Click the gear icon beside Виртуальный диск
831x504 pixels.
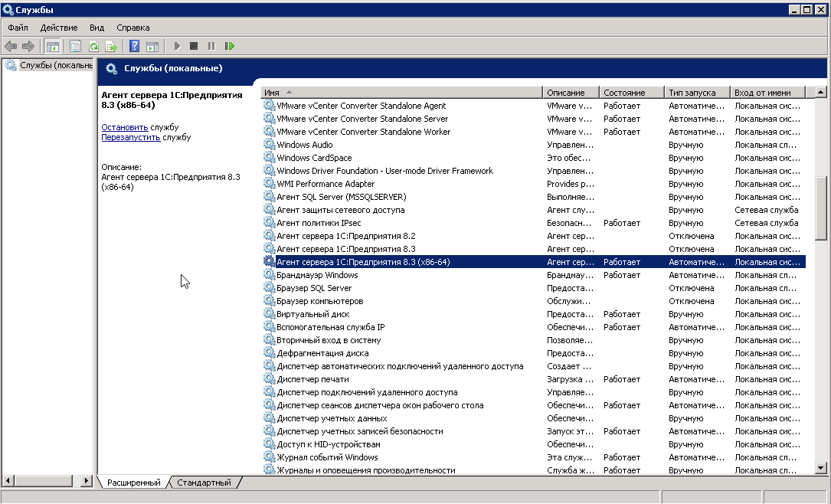[270, 314]
